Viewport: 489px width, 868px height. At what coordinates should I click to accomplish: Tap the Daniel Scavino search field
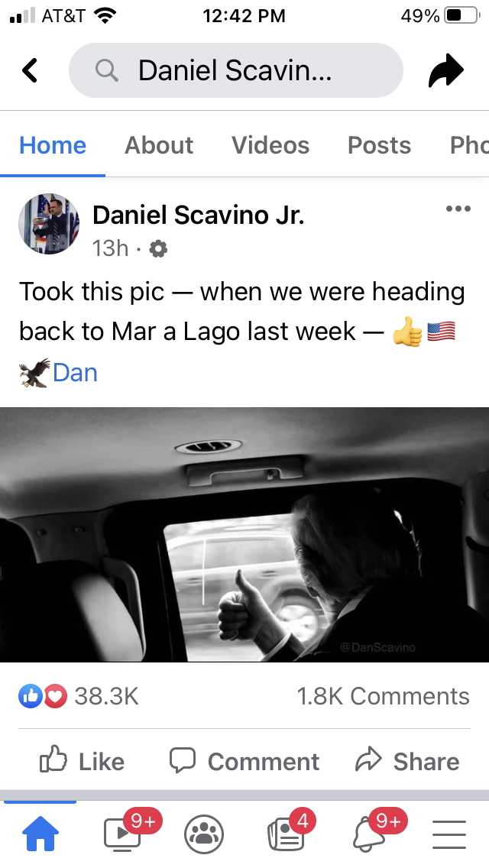point(236,70)
